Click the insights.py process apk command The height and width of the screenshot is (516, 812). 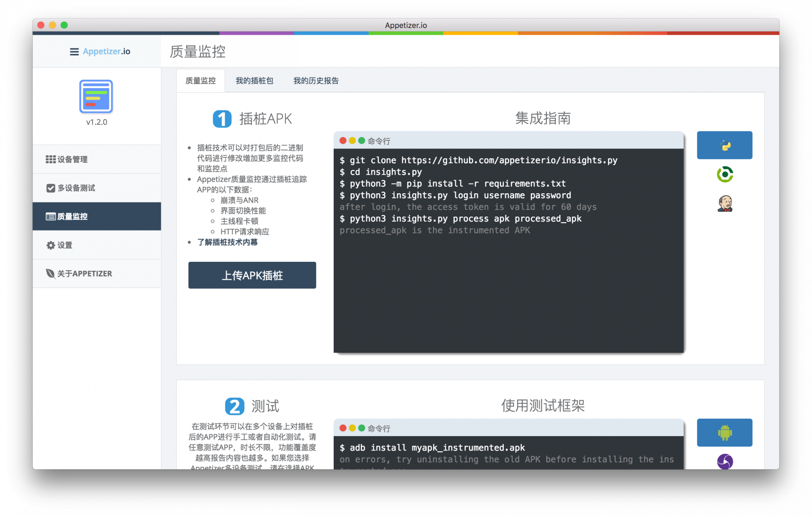[461, 219]
